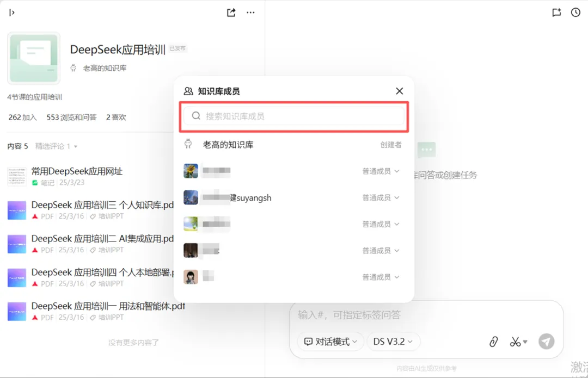Click the suyangsh member avatar
This screenshot has height=378, width=588.
pyautogui.click(x=191, y=197)
